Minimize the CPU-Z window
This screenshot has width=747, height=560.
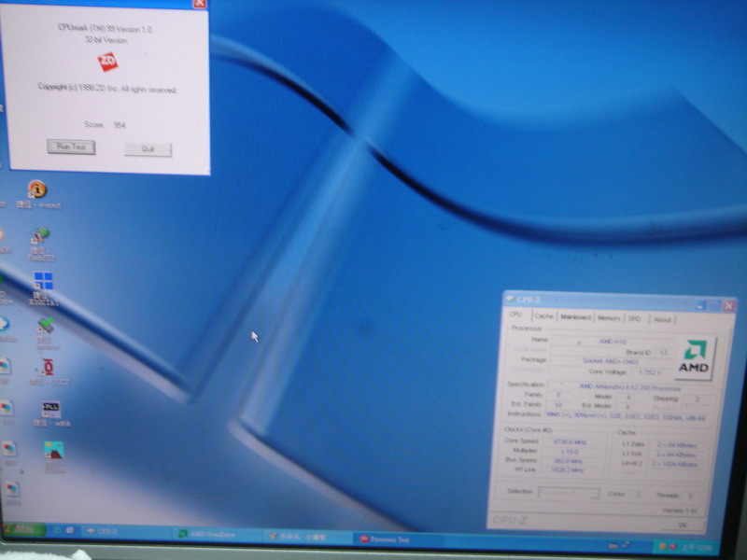pos(699,306)
